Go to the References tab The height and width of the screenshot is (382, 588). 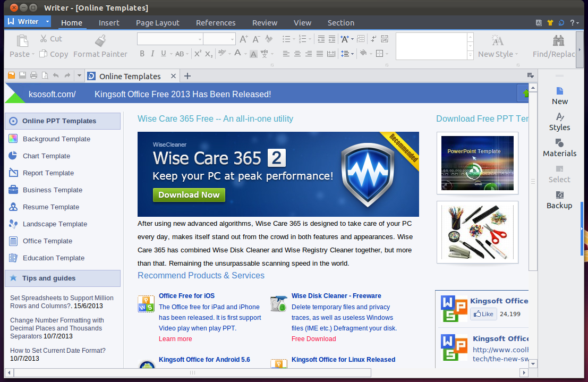pos(216,23)
